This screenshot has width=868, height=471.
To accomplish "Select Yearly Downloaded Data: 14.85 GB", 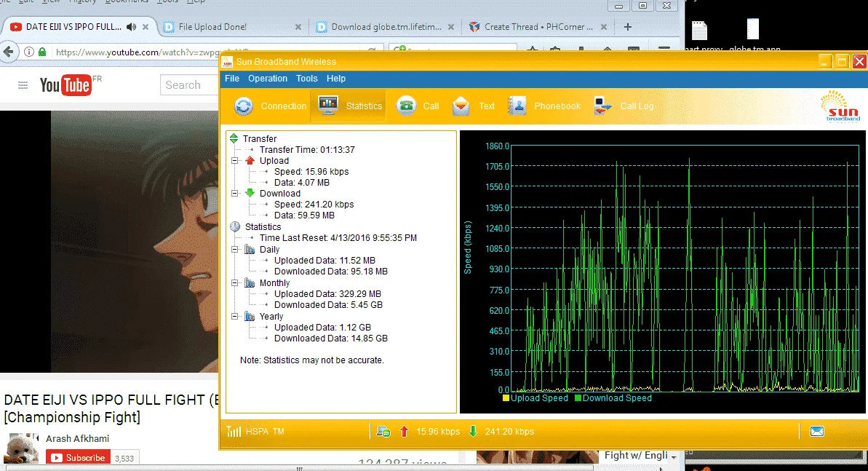I will (331, 338).
